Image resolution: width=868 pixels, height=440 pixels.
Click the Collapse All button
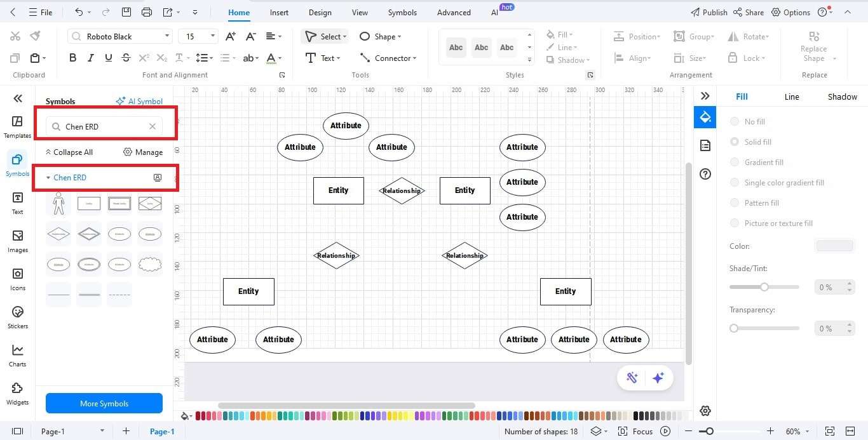point(69,152)
